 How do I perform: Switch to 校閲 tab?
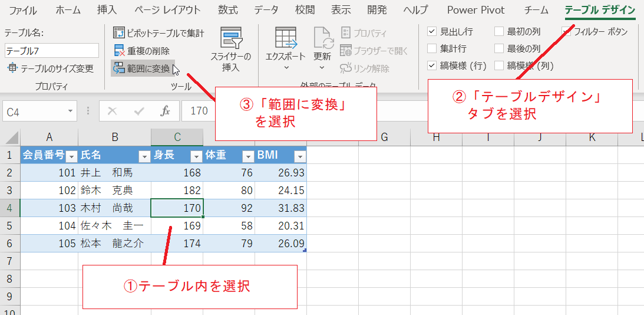(x=305, y=10)
